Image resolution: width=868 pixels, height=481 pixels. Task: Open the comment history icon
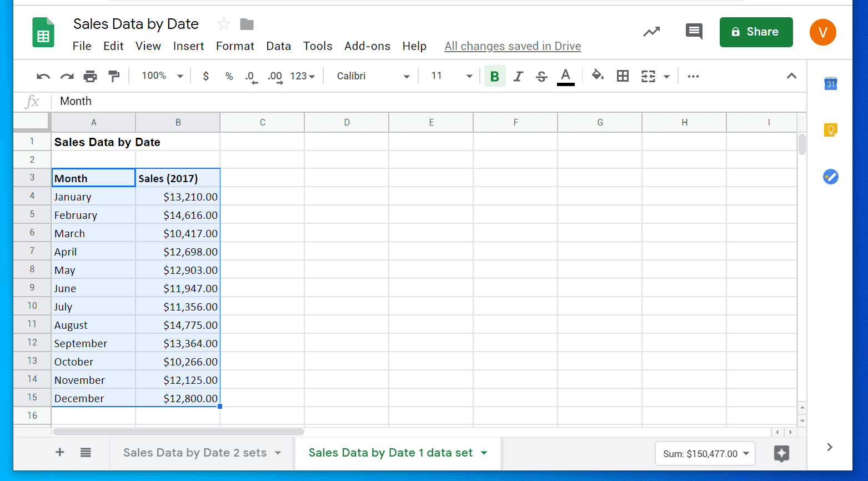click(694, 32)
